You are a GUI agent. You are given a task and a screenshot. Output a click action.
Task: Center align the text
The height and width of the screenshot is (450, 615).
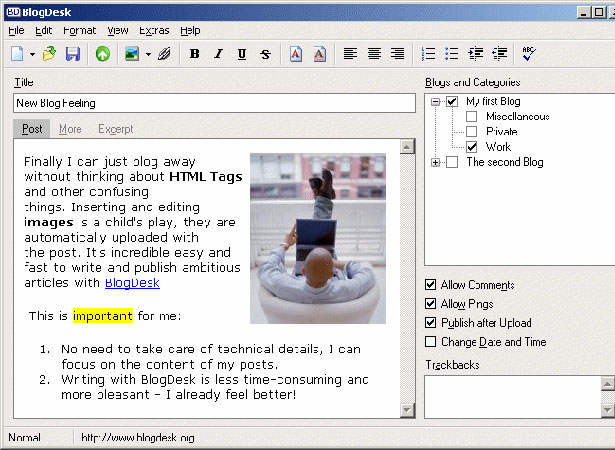[x=374, y=53]
